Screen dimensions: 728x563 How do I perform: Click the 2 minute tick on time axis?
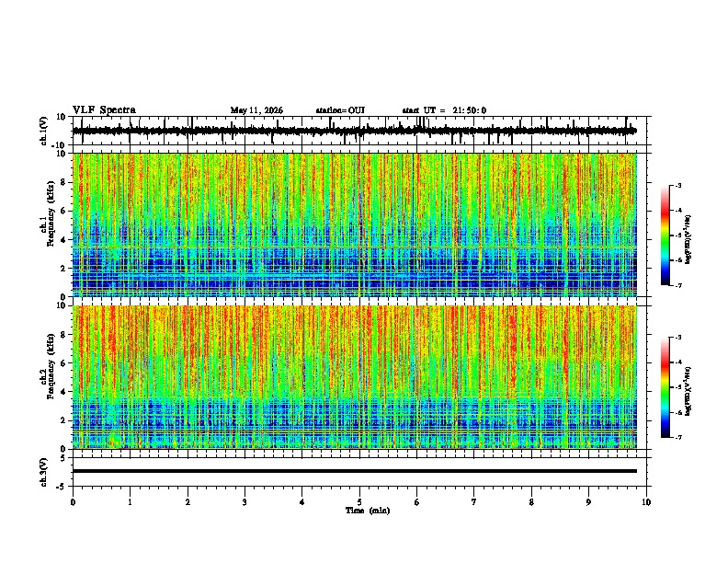[x=188, y=502]
